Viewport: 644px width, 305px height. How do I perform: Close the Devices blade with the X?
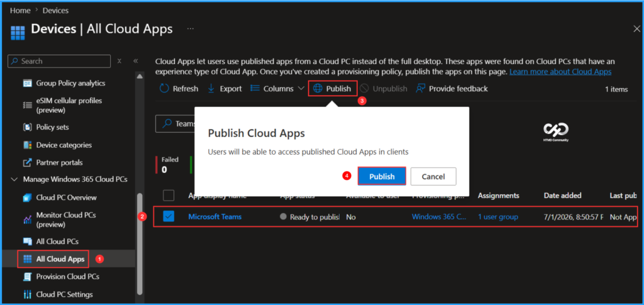pyautogui.click(x=636, y=29)
